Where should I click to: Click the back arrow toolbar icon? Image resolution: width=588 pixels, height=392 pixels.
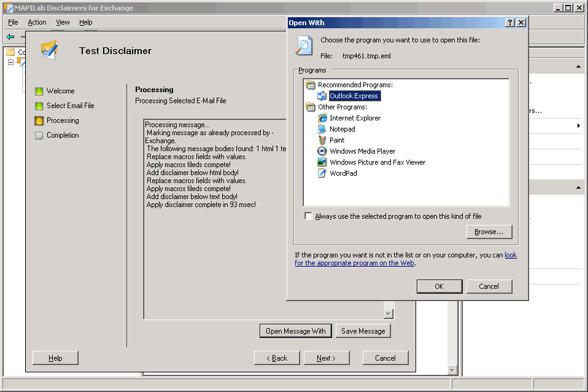10,37
